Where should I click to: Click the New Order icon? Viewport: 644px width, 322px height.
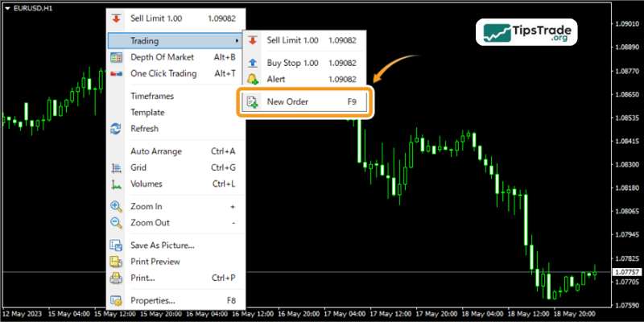point(253,102)
